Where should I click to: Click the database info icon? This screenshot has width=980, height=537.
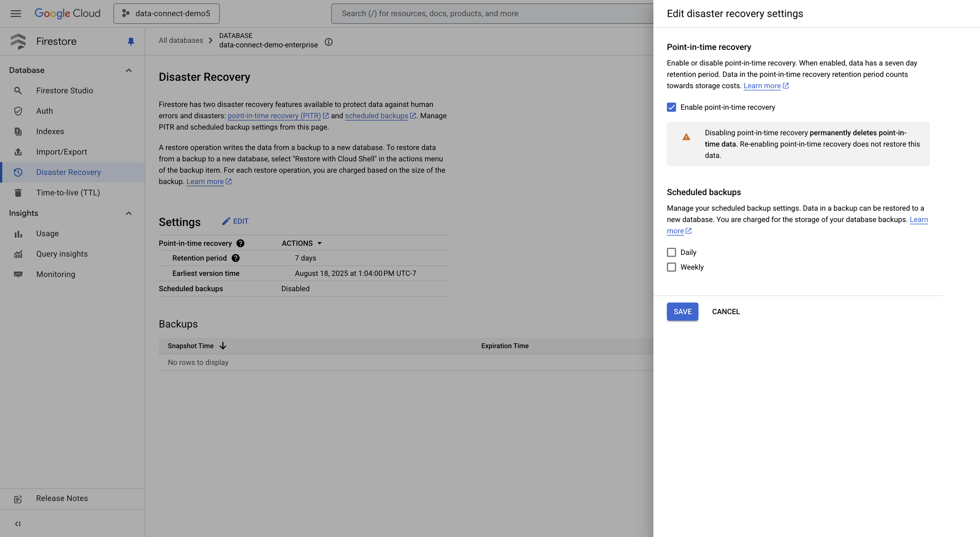click(329, 42)
